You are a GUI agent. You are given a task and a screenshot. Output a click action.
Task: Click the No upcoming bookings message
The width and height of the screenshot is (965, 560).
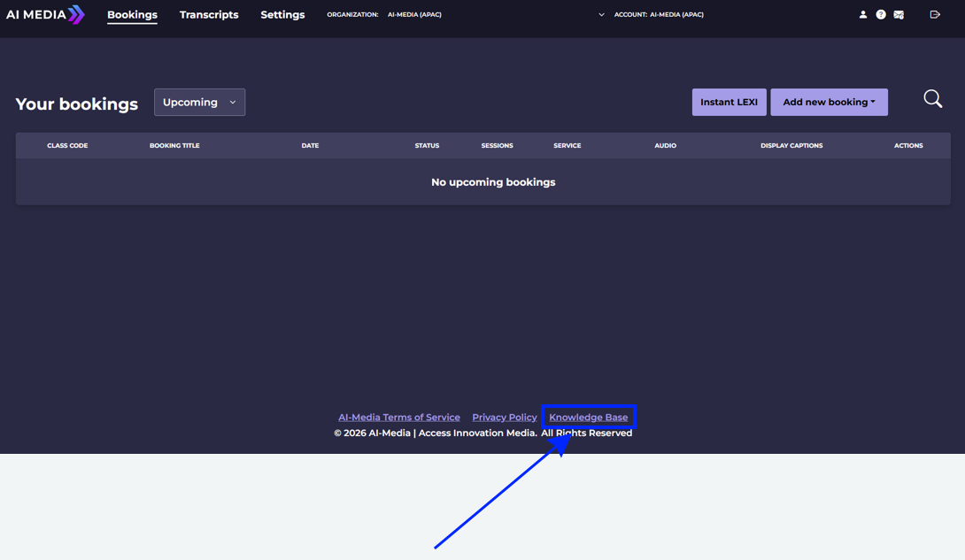coord(493,182)
